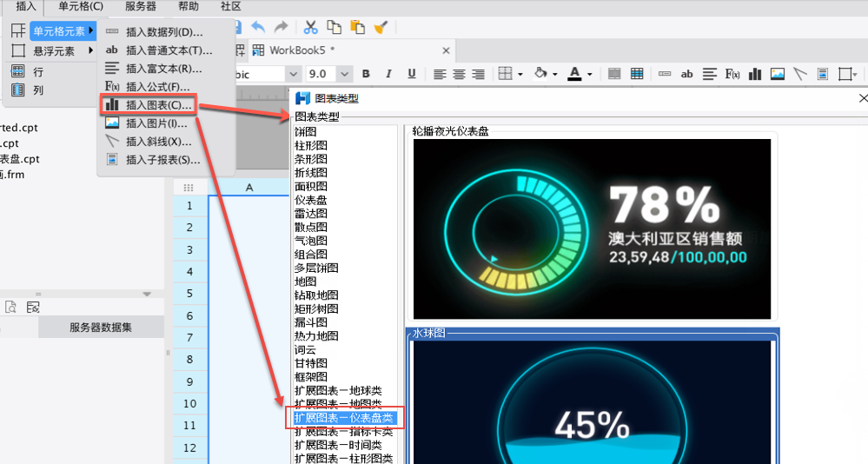Align cell text to center
This screenshot has width=868, height=464.
tap(459, 74)
